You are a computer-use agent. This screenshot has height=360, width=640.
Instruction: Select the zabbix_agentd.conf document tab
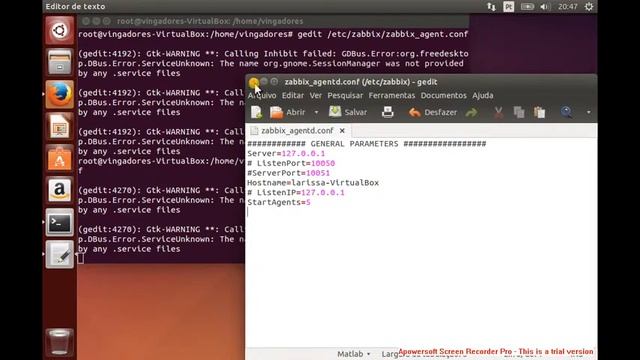click(x=298, y=131)
